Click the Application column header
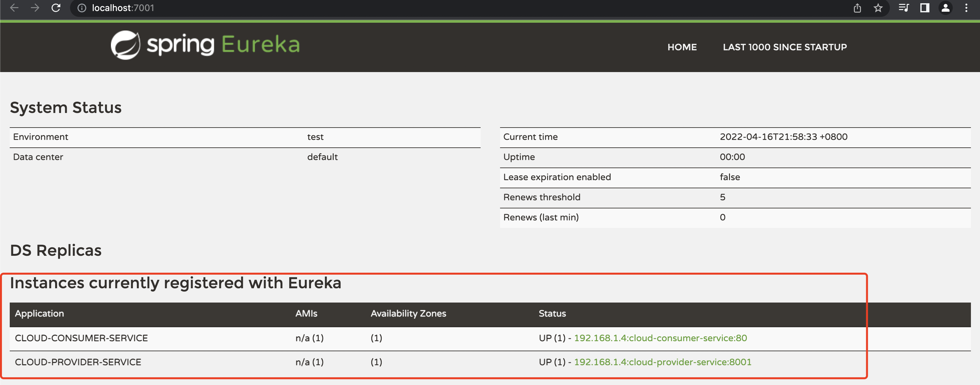The height and width of the screenshot is (385, 980). click(x=40, y=313)
